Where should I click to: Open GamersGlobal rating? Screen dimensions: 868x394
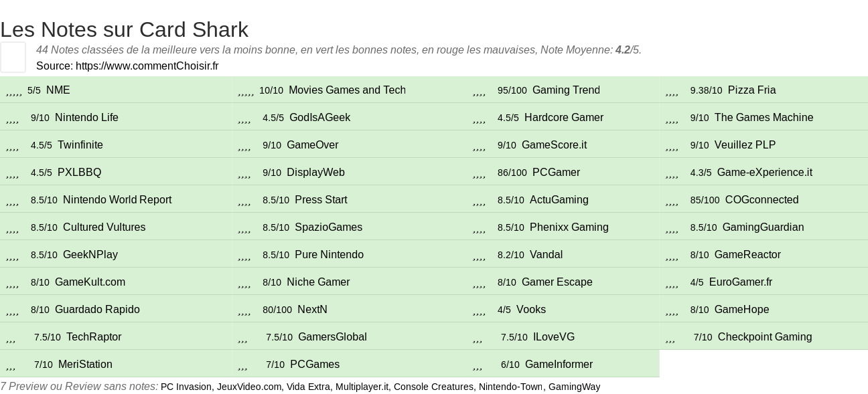pos(349,336)
